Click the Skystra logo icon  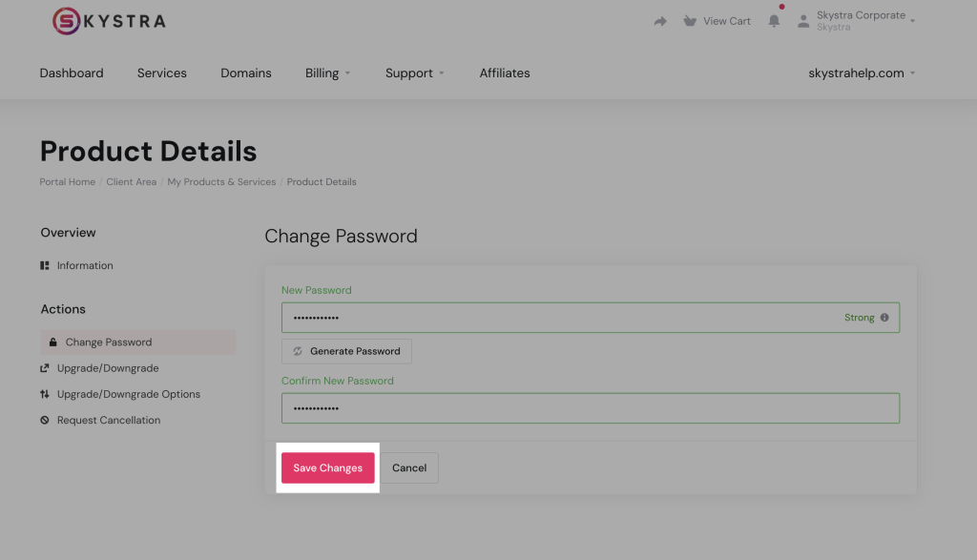(66, 21)
